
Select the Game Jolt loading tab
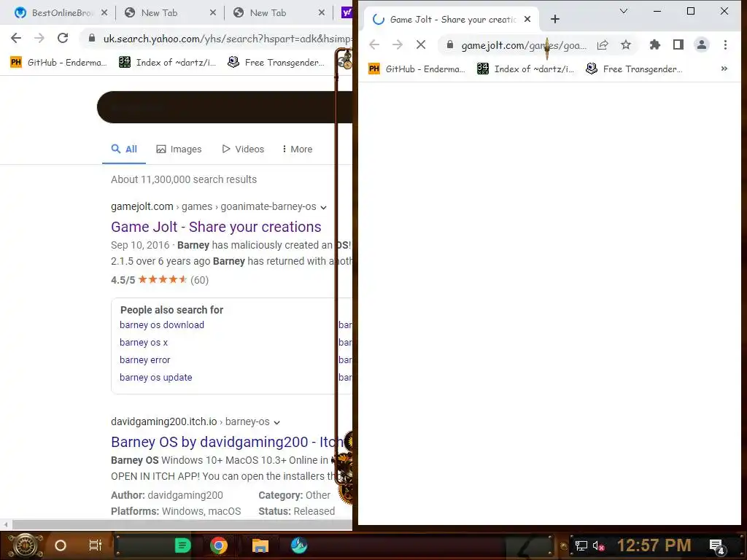[x=450, y=20]
